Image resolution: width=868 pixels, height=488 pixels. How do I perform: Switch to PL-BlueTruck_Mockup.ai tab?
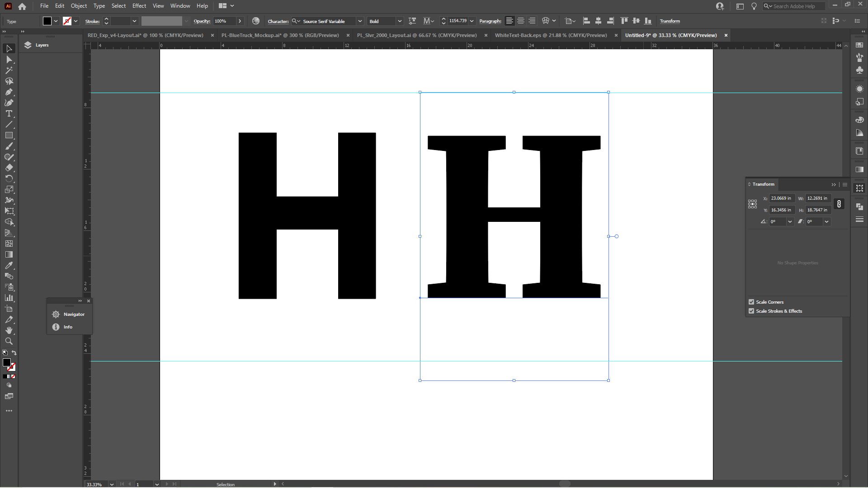click(280, 35)
